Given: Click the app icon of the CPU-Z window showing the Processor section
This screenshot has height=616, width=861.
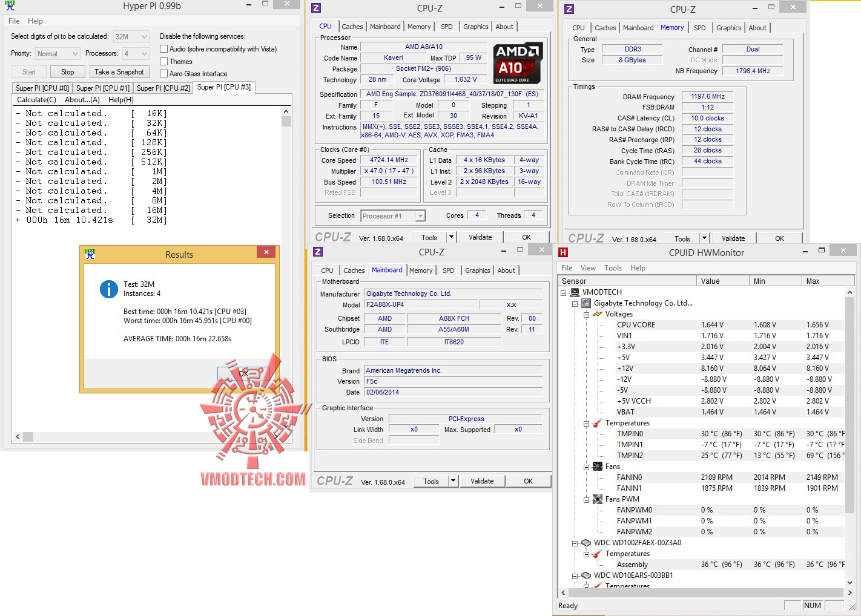Looking at the screenshot, I should (316, 8).
